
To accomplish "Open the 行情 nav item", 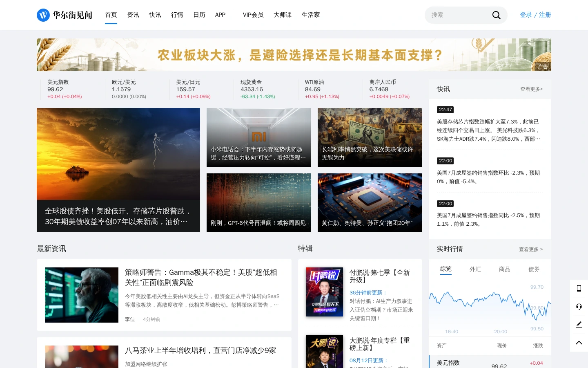I will [177, 15].
